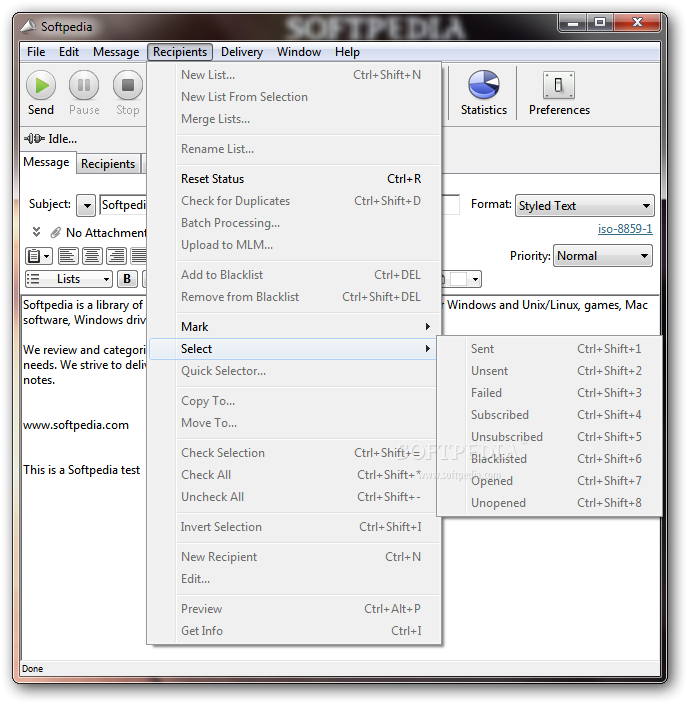Click Check All menu entry
Viewport: 688px width, 704px height.
point(293,475)
